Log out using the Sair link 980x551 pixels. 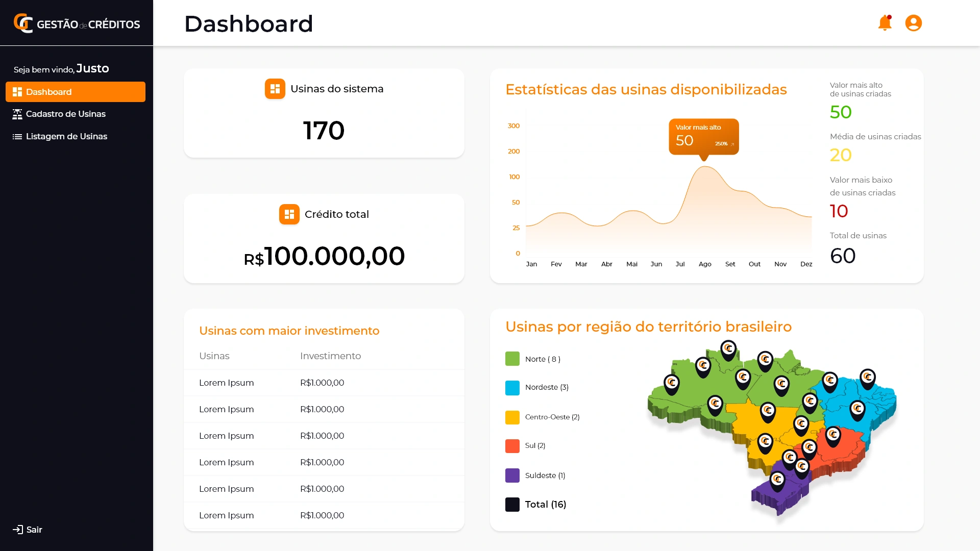click(34, 530)
